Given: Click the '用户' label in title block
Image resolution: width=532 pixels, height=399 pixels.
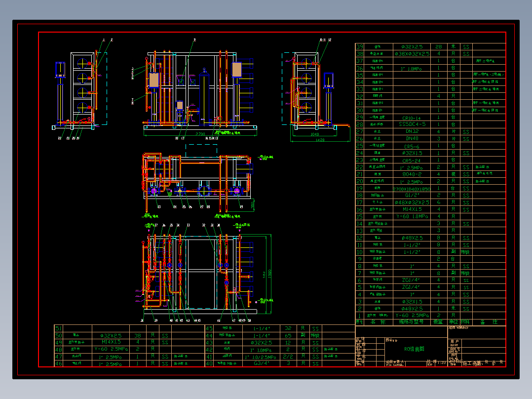Looking at the screenshot, I should (455, 342).
